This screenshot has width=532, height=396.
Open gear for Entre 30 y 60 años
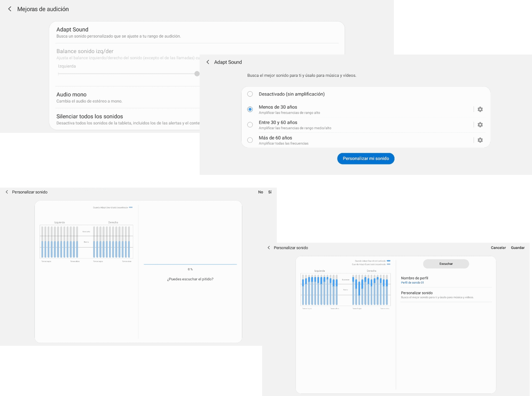click(x=480, y=125)
